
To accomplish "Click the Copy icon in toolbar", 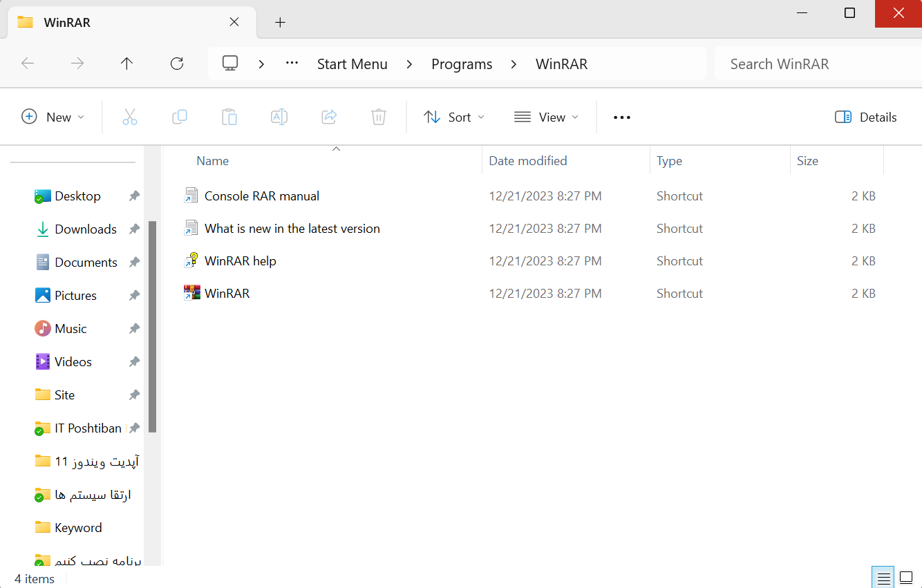I will click(180, 117).
